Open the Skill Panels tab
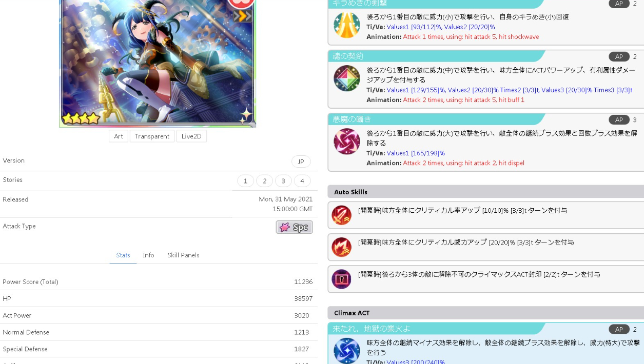The width and height of the screenshot is (644, 364). [x=183, y=255]
